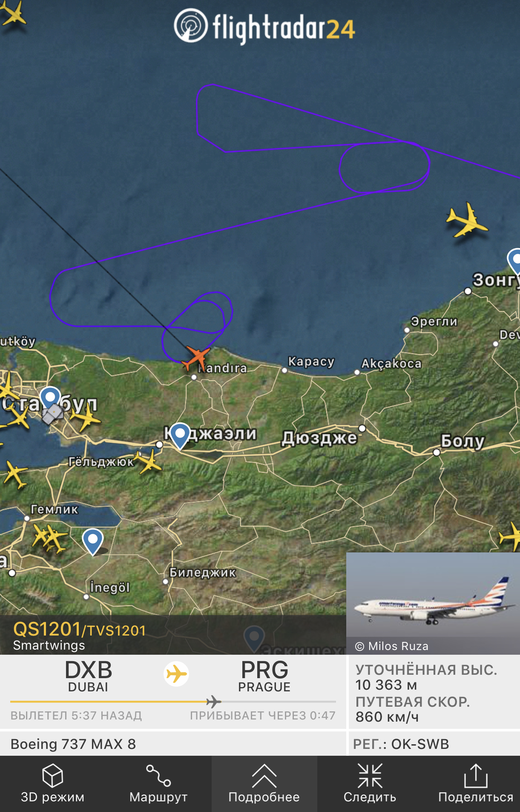Tap the Поделиться share icon
520x812 pixels.
point(475,784)
